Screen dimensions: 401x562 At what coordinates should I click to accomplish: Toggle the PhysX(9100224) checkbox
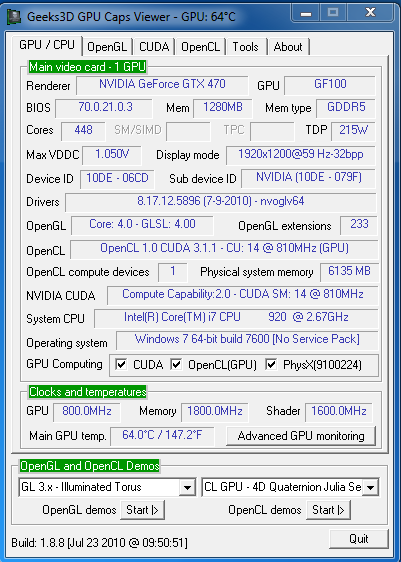pyautogui.click(x=271, y=365)
